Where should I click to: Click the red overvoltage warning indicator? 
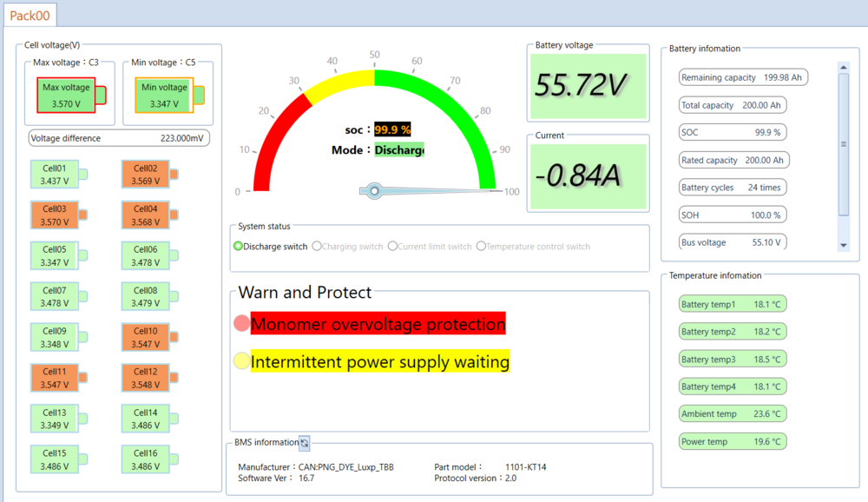(x=241, y=324)
